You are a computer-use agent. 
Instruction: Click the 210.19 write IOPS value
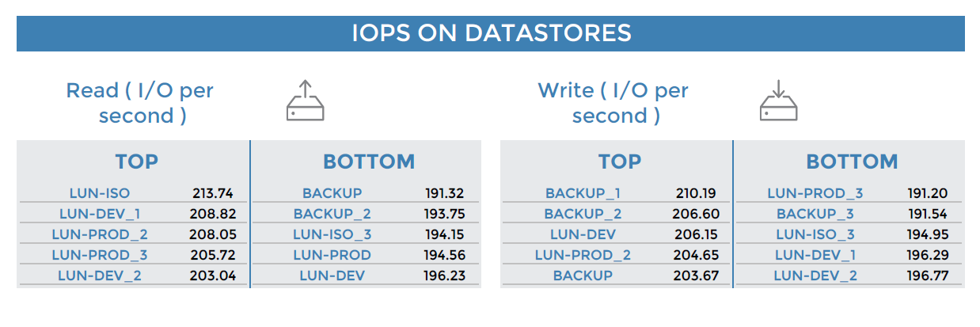tap(696, 193)
